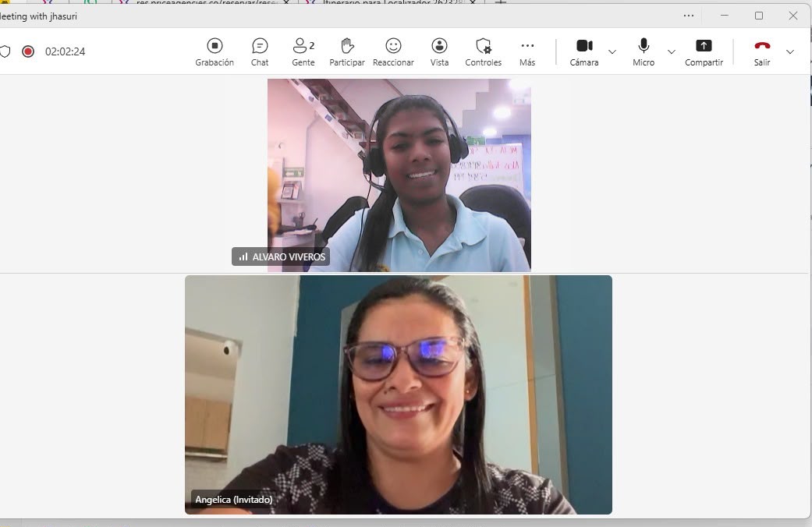Show the Gente participants list
The height and width of the screenshot is (527, 812).
(x=303, y=51)
